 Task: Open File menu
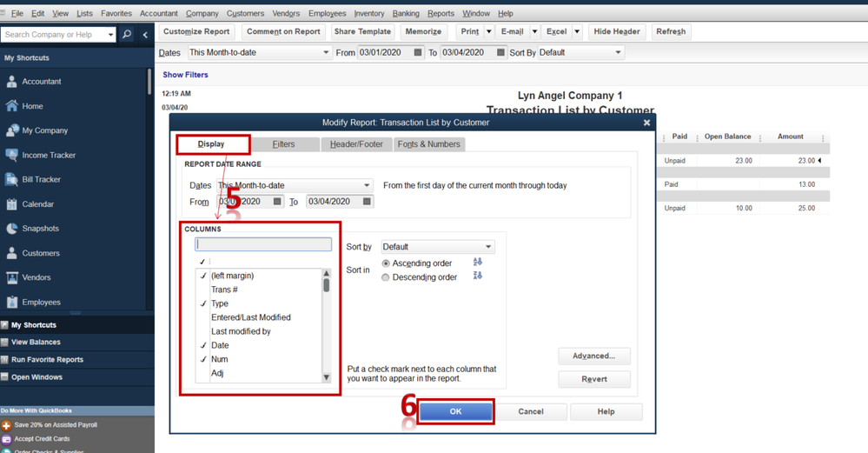pyautogui.click(x=17, y=13)
